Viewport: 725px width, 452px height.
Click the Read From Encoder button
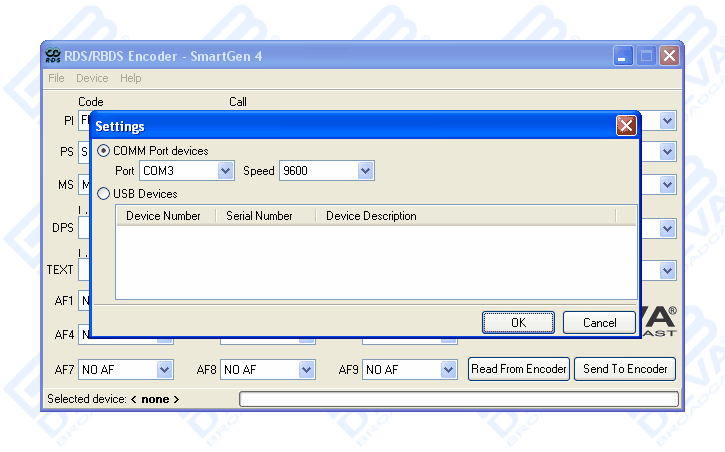519,369
